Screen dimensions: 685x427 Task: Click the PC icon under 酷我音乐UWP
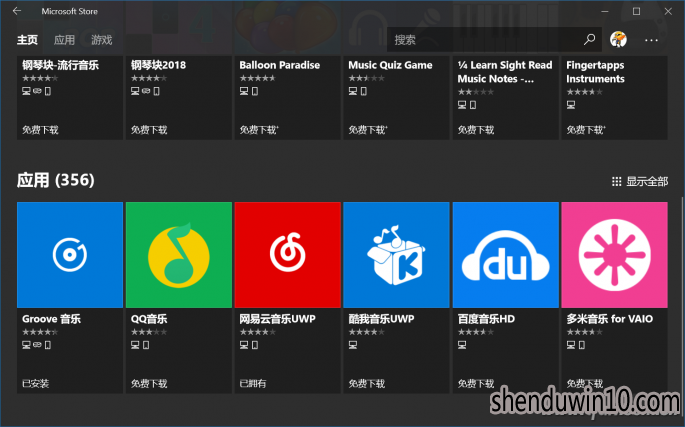[353, 345]
